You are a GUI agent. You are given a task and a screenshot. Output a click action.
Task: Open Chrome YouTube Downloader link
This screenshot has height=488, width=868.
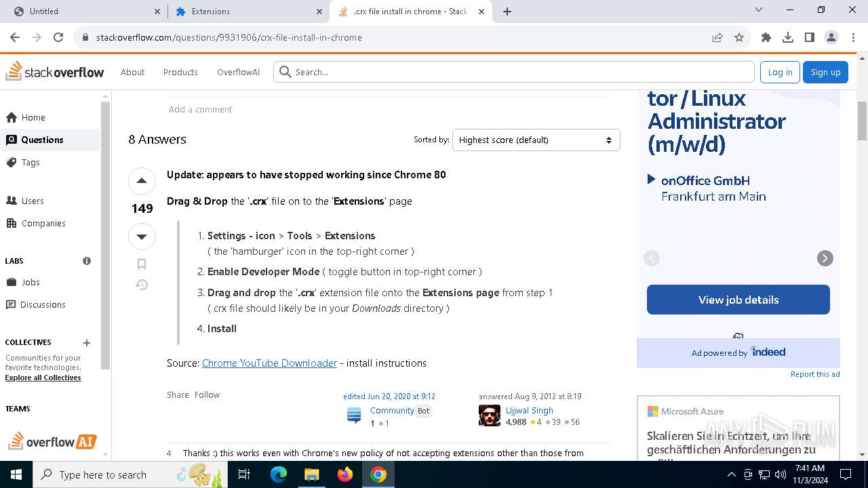coord(269,363)
